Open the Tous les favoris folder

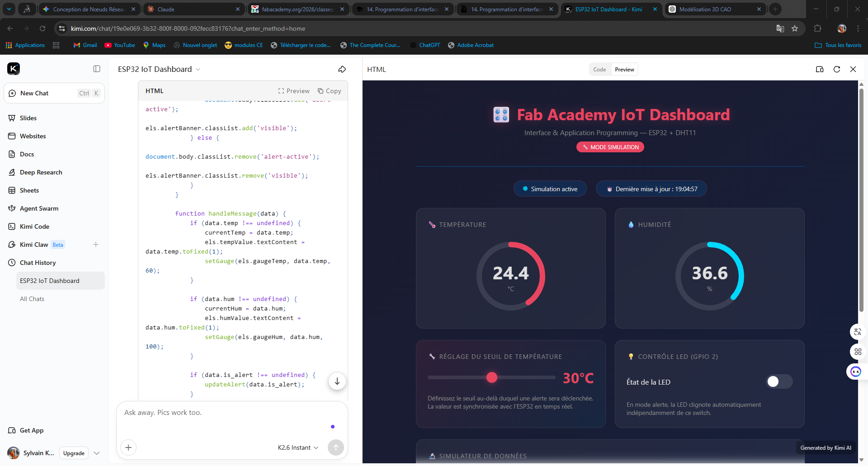838,45
